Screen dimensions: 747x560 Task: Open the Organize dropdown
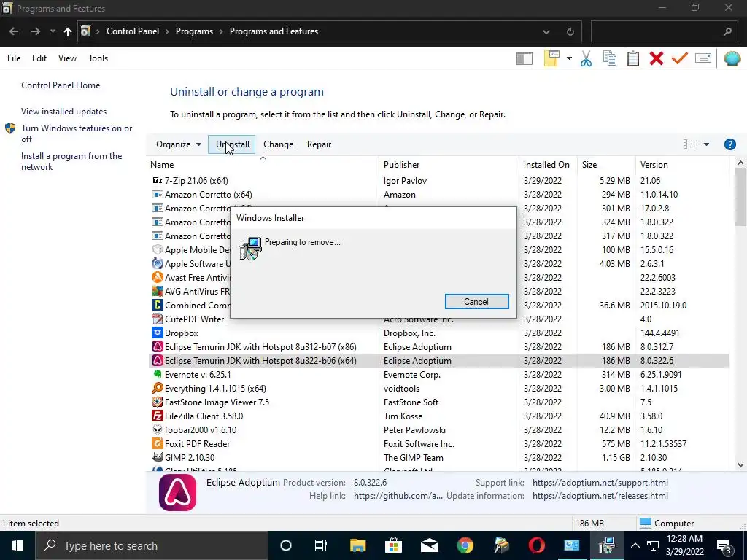pyautogui.click(x=178, y=144)
